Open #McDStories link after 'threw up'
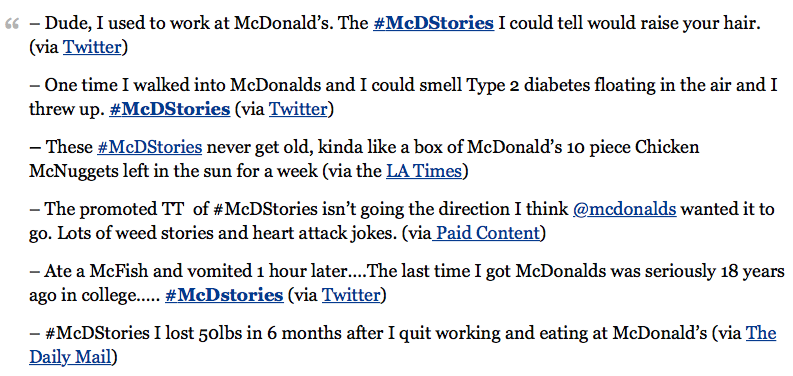793x376 pixels. coord(169,109)
